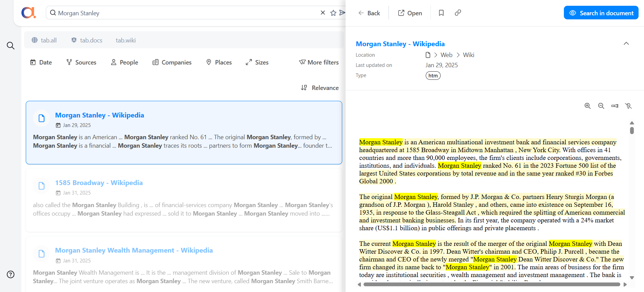Image resolution: width=644 pixels, height=292 pixels.
Task: Open Morgan Stanley - Wikipedia result title
Action: tap(99, 115)
